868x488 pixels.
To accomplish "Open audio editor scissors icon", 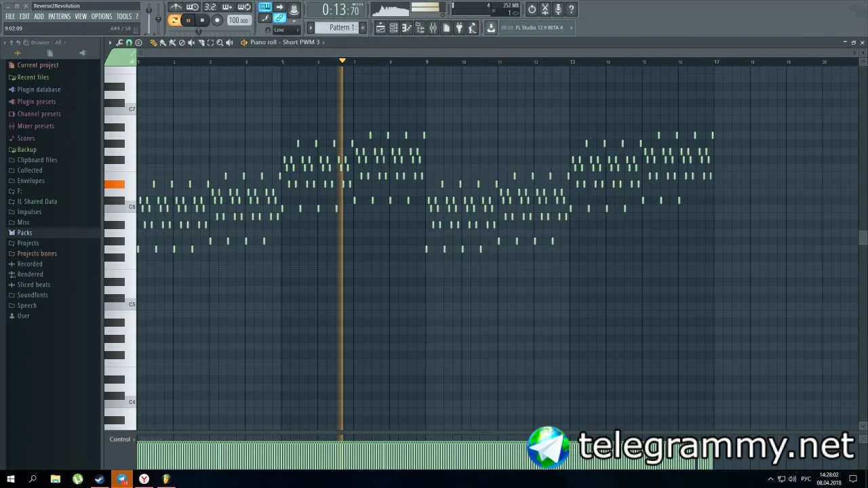I will (x=545, y=9).
